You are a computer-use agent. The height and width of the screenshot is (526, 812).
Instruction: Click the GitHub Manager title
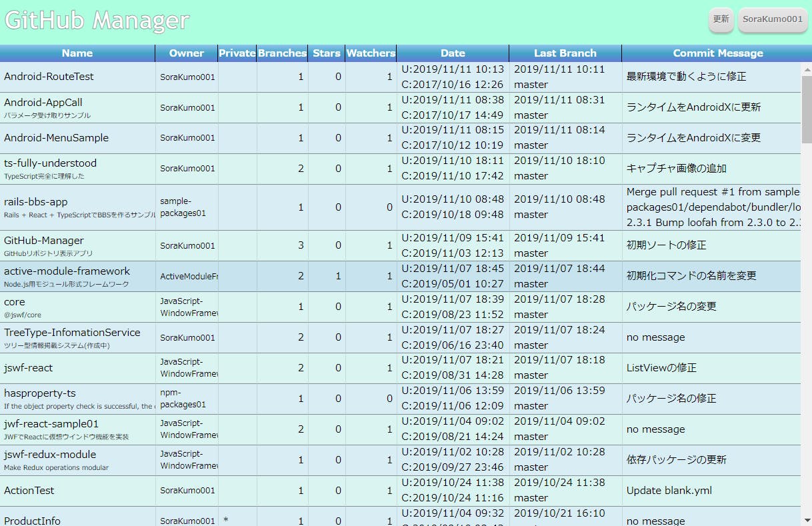[x=97, y=21]
